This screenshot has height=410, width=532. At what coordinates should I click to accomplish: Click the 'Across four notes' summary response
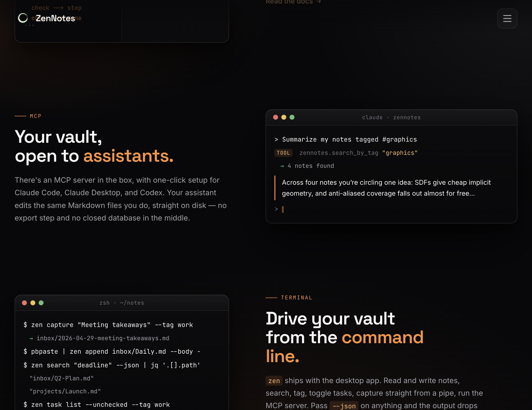pyautogui.click(x=386, y=188)
